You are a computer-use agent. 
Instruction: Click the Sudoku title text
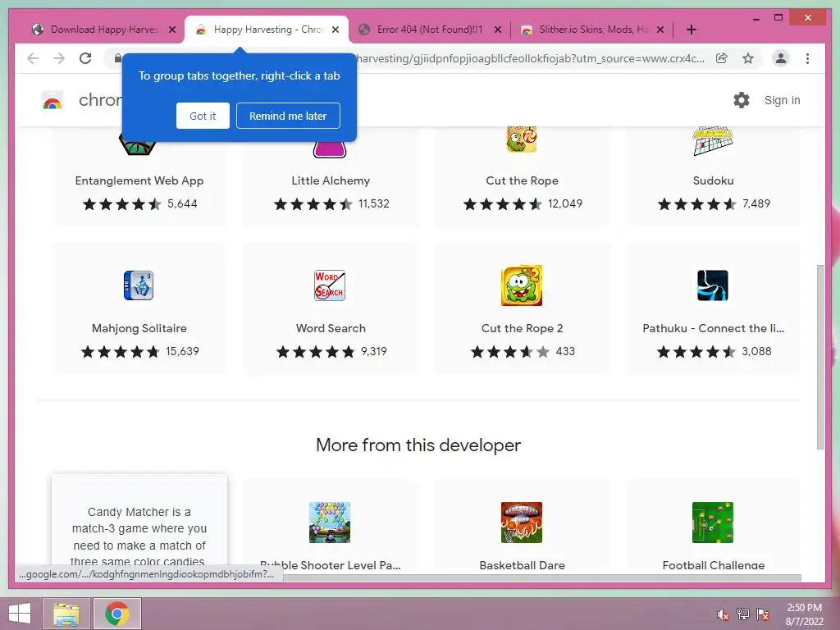tap(713, 180)
